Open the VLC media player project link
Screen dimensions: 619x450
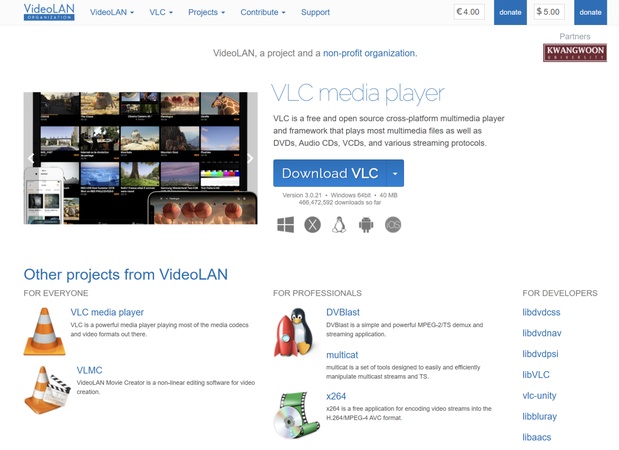(x=107, y=312)
